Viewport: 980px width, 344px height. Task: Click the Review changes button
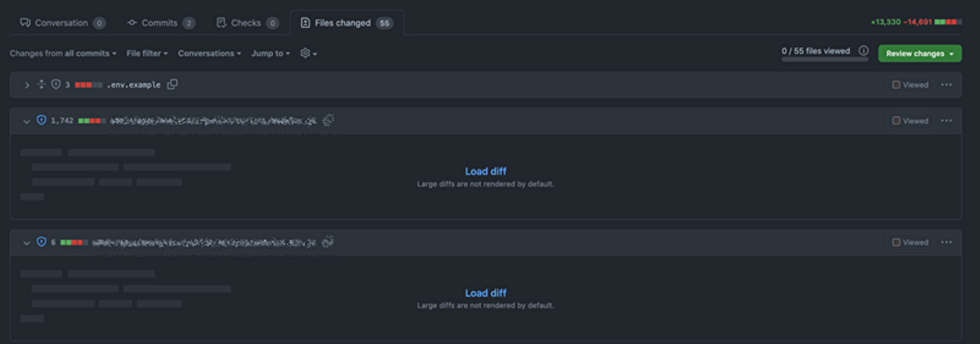coord(919,53)
